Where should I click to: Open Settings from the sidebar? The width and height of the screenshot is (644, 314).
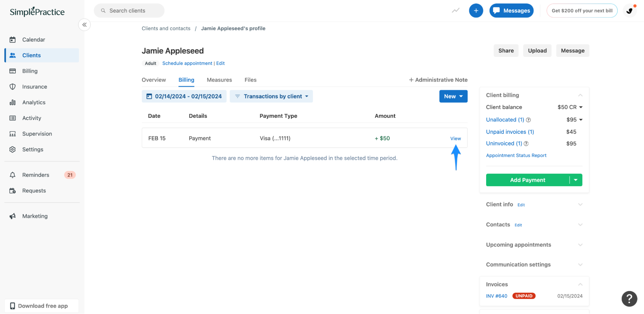33,149
